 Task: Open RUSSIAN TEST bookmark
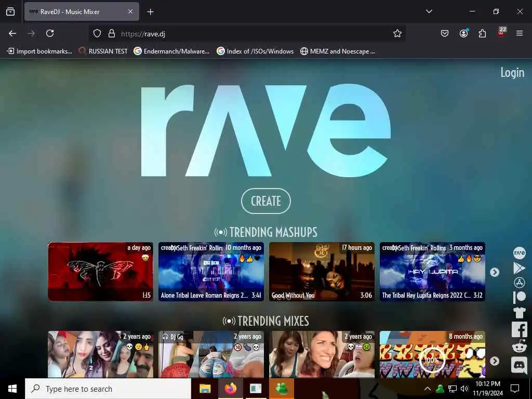tap(103, 51)
